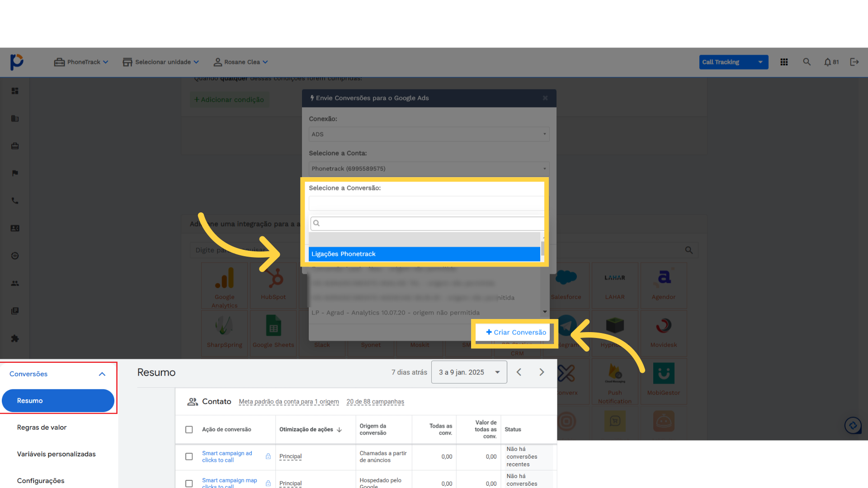Open the Resumo menu item
Viewport: 868px width, 488px height.
58,400
